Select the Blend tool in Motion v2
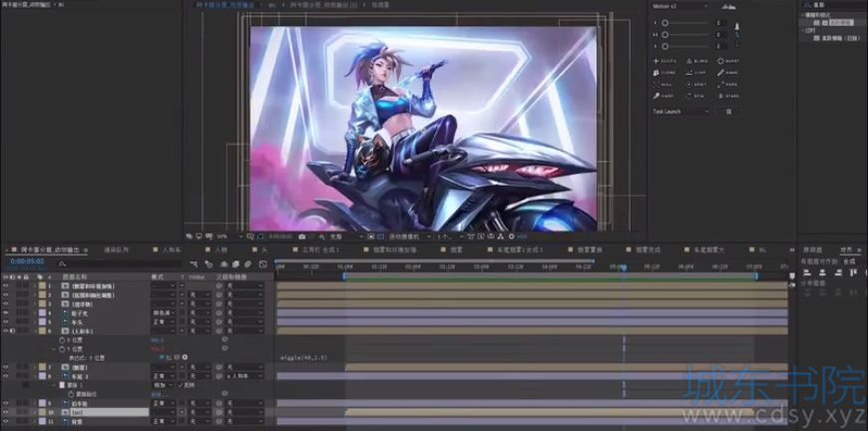The width and height of the screenshot is (868, 431). (x=696, y=61)
